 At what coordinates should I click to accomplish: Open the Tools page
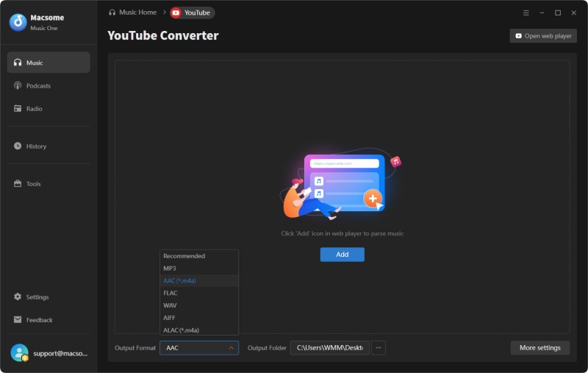[x=49, y=183]
